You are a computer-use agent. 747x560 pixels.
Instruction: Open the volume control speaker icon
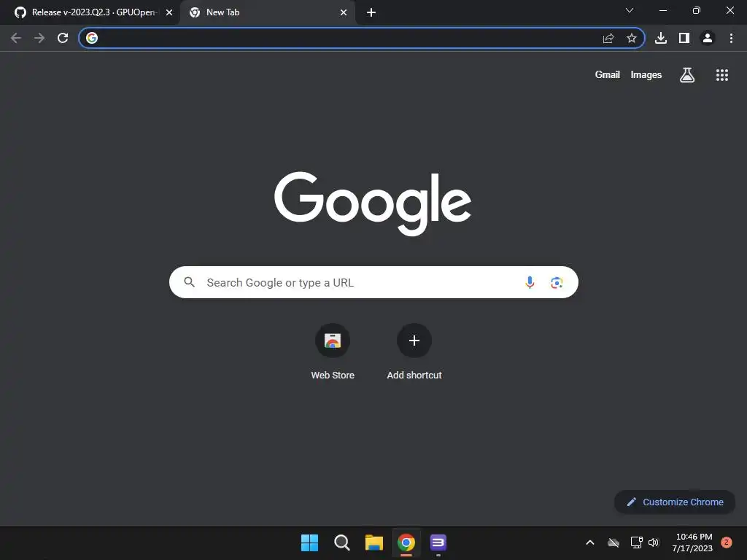click(x=654, y=542)
